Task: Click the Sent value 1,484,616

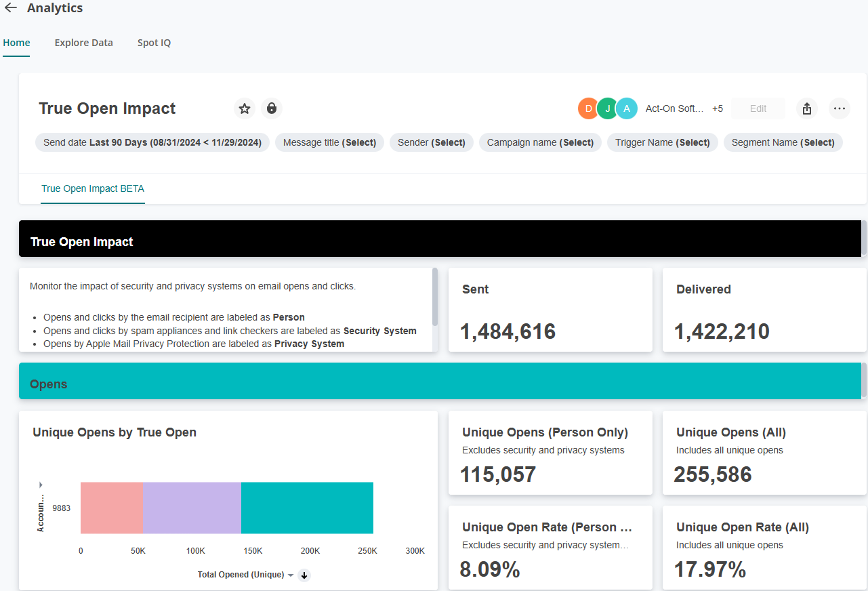Action: [x=508, y=331]
